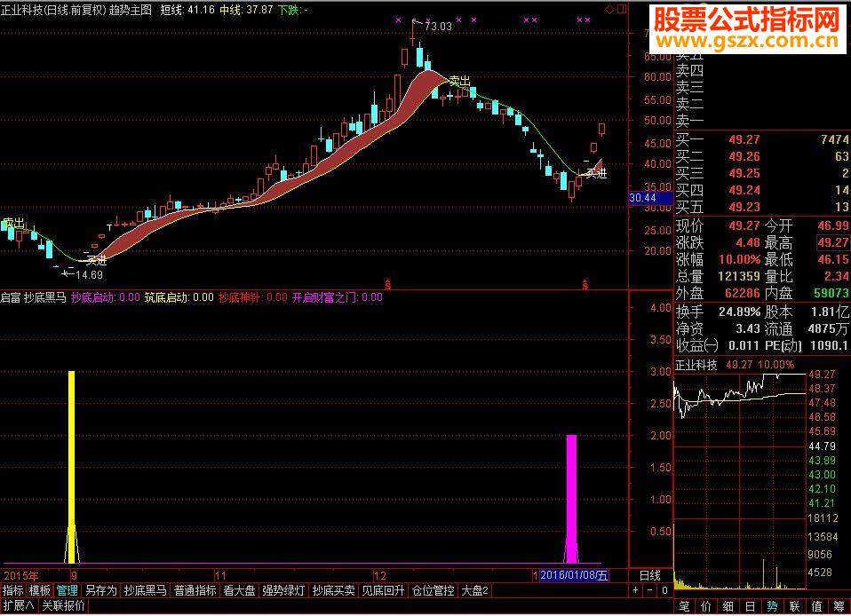Image resolution: width=851 pixels, height=616 pixels.
Task: Click the 短线: 41.16 label
Action: click(x=187, y=10)
